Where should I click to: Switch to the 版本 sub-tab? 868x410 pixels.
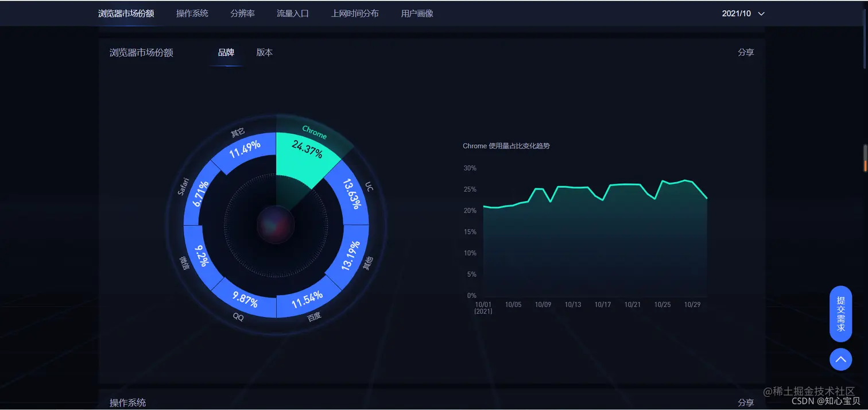point(265,52)
